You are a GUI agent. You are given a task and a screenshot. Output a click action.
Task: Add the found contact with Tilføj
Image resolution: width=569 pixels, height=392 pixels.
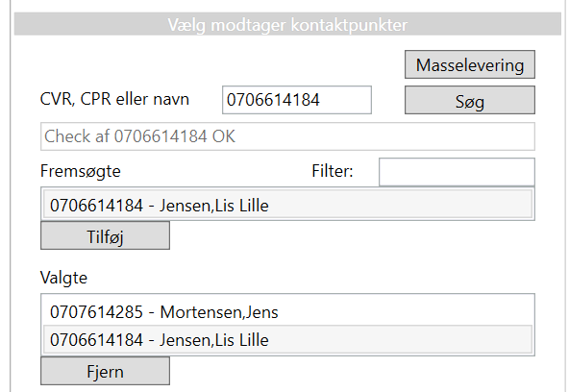tap(105, 235)
